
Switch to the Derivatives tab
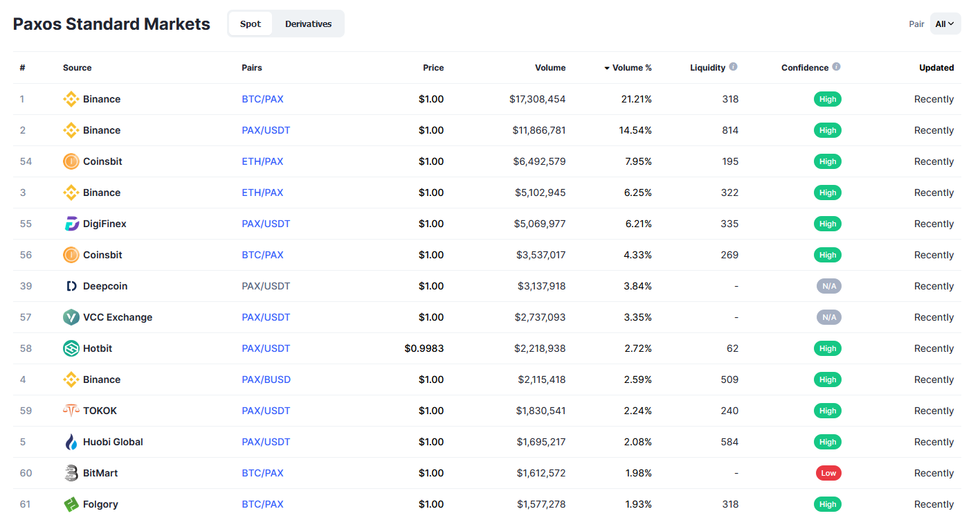[x=308, y=24]
